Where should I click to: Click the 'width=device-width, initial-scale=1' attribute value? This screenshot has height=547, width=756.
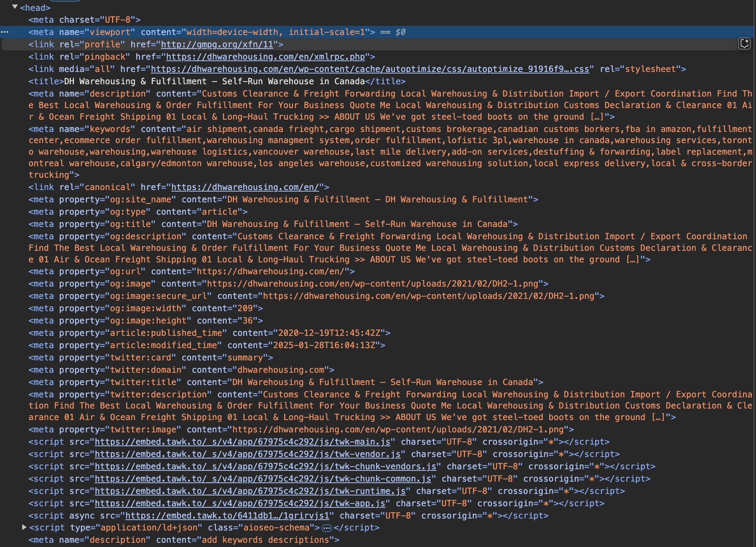(x=276, y=32)
